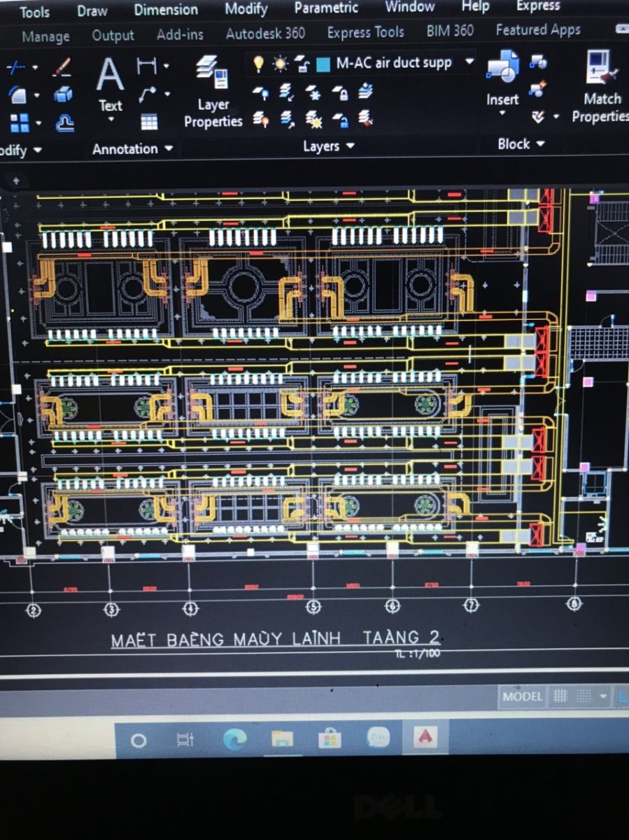The image size is (629, 840).
Task: Toggle drawing grid display in status bar
Action: pyautogui.click(x=560, y=696)
